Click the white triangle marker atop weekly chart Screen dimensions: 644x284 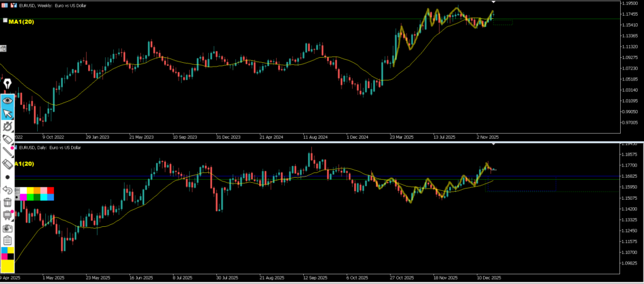click(493, 3)
